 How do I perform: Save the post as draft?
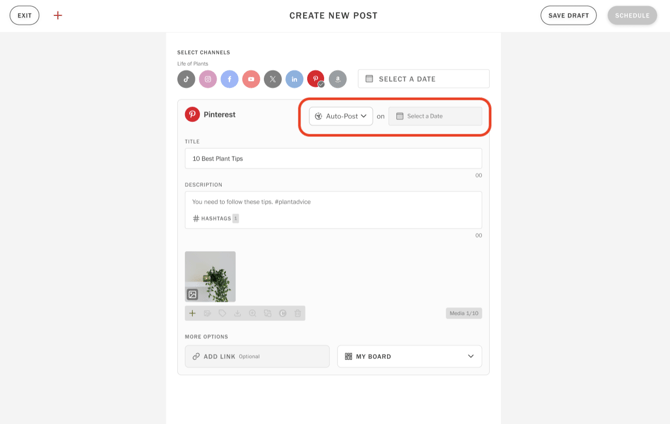pyautogui.click(x=568, y=16)
